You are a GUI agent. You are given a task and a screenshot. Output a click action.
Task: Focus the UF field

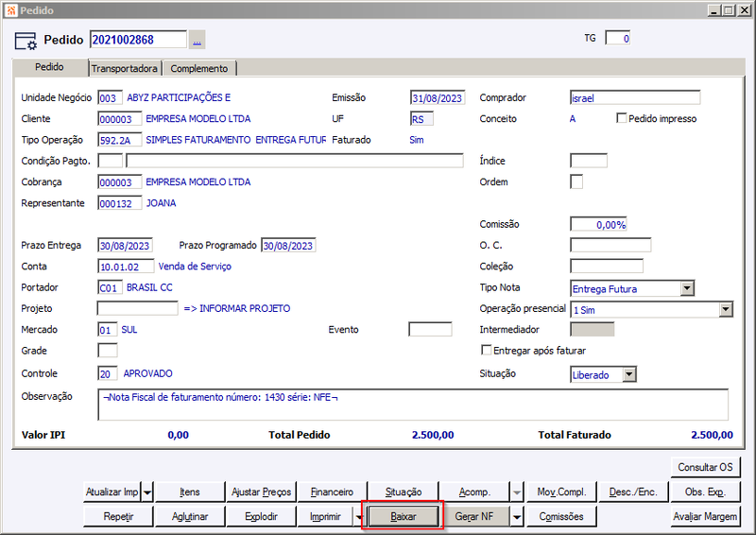pos(421,119)
